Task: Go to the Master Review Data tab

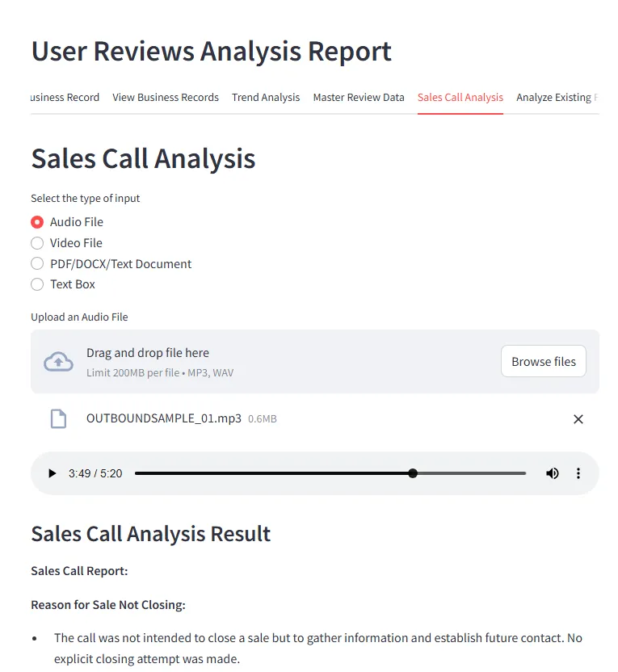Action: tap(359, 98)
